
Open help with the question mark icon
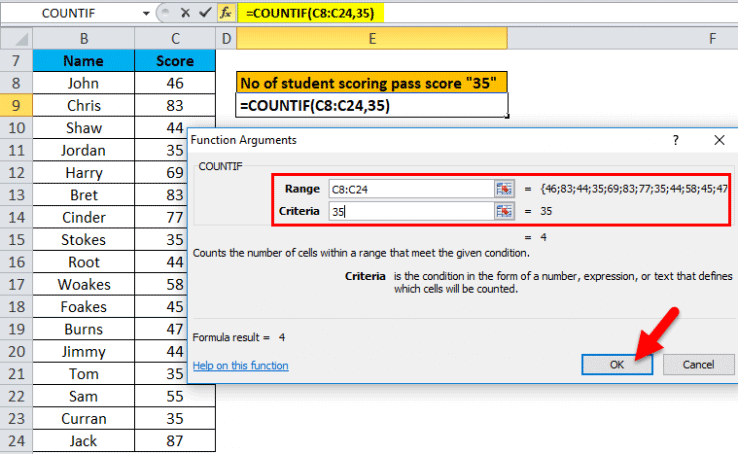[676, 140]
